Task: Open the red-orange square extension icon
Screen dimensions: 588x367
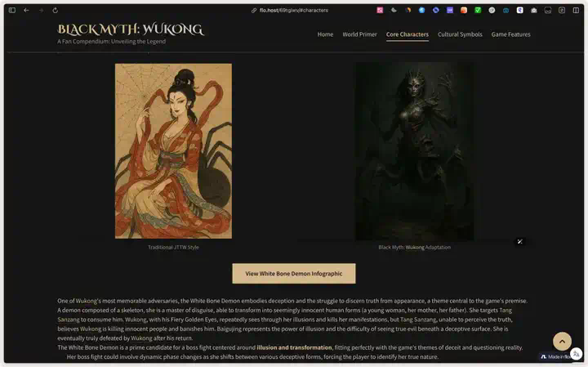Action: point(464,10)
